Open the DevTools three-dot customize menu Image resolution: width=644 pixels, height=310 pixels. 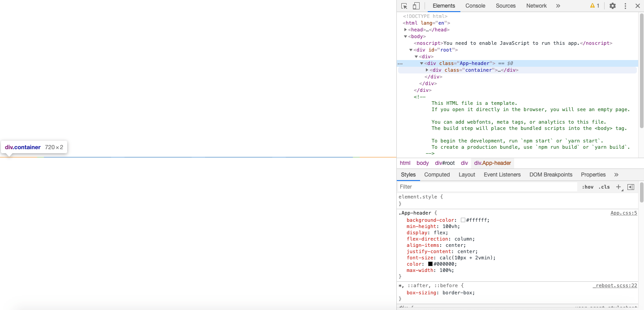pos(625,6)
